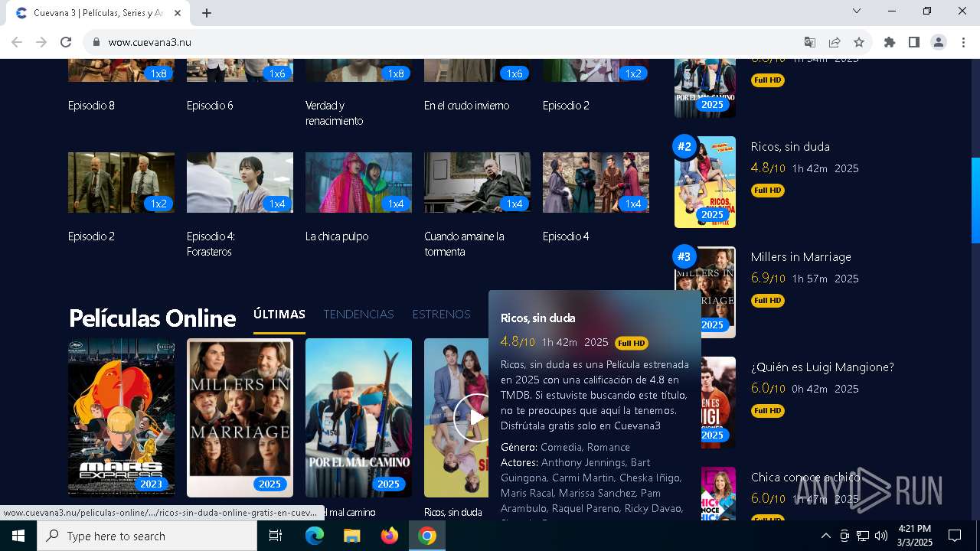
Task: Open network settings tray icon
Action: [863, 536]
